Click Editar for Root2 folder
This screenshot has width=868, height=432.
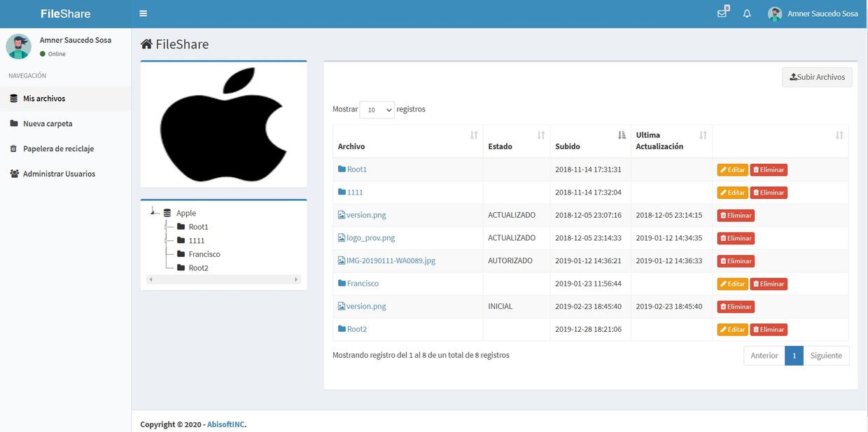point(732,329)
